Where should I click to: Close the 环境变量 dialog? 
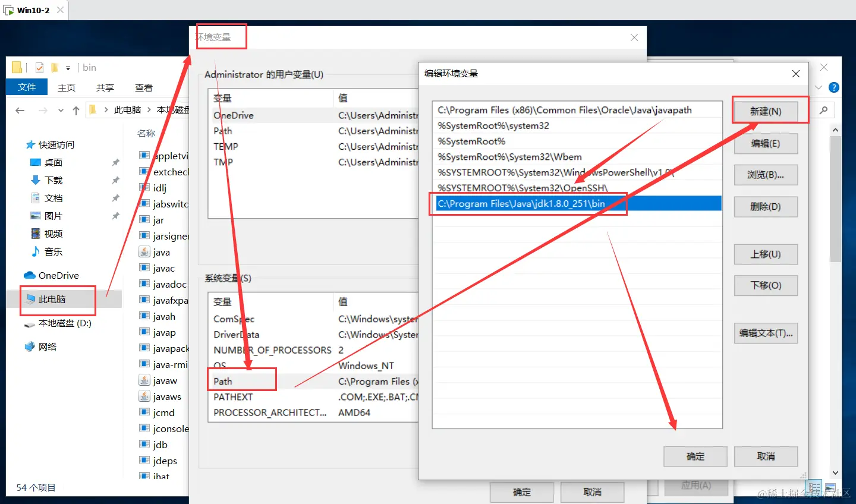tap(634, 37)
